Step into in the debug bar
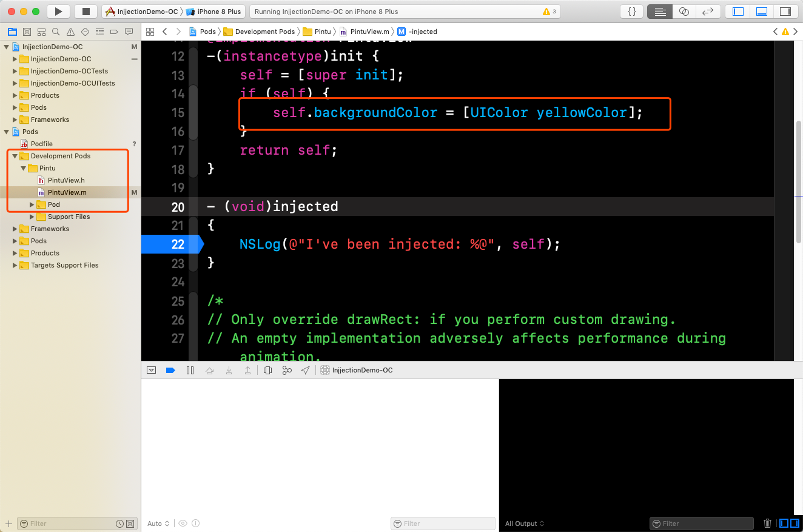Viewport: 803px width, 532px height. (x=229, y=370)
